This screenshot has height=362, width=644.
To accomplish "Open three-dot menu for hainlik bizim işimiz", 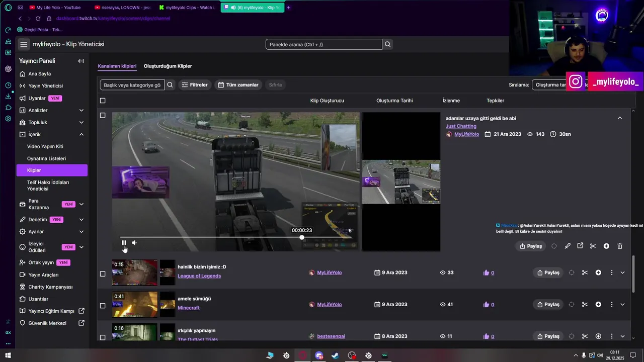I will [x=612, y=273].
